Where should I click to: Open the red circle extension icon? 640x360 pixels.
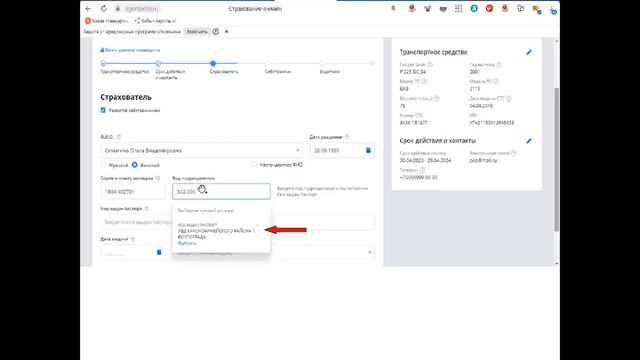point(489,9)
